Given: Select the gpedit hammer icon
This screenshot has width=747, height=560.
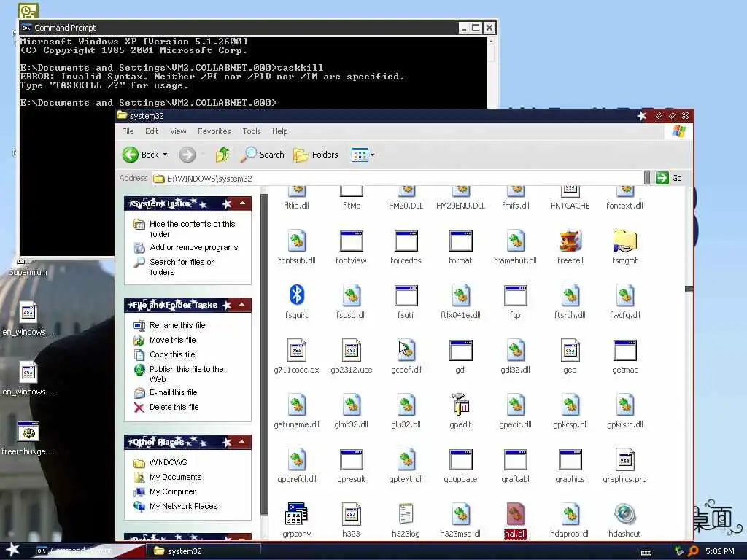Looking at the screenshot, I should point(460,405).
